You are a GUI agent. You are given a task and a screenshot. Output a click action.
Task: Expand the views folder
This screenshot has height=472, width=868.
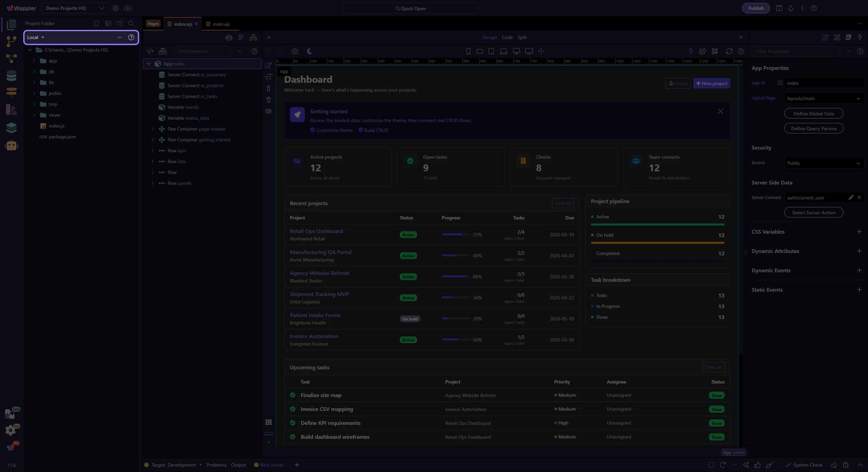(x=34, y=115)
